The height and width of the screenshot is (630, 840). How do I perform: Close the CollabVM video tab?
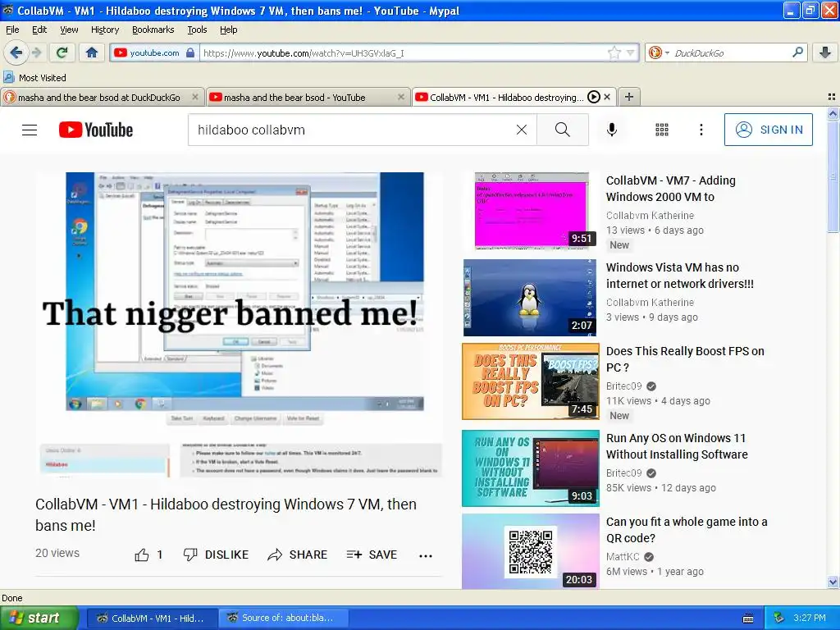point(607,97)
